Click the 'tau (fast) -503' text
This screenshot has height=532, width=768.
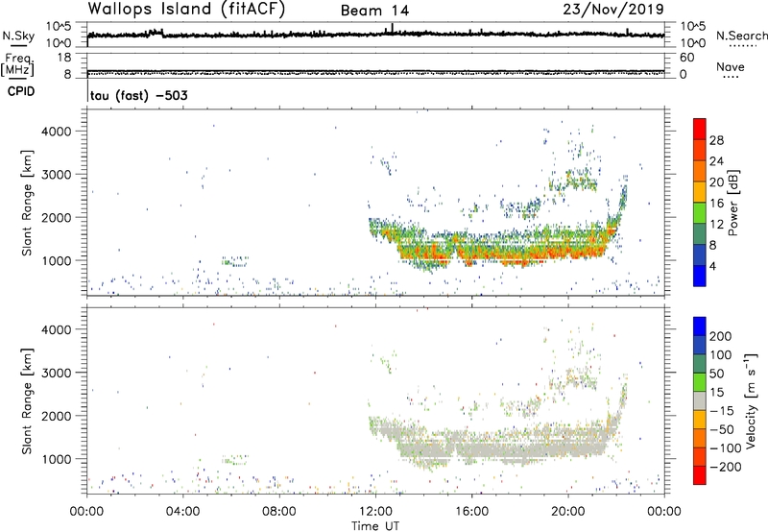pos(139,95)
